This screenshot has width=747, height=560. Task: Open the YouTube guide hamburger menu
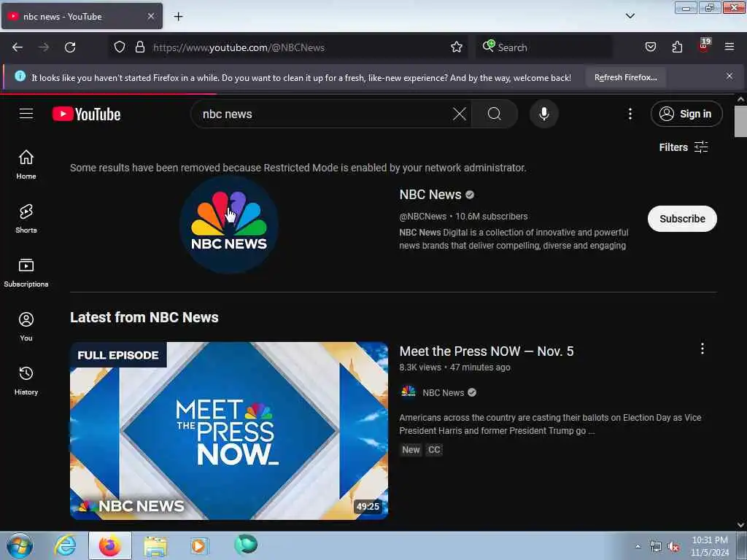coord(26,114)
